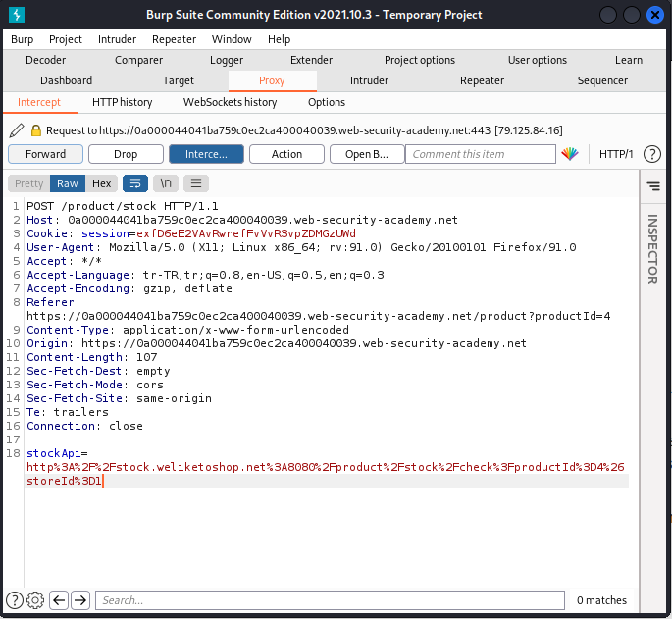Click the Comment this item field

coord(481,154)
